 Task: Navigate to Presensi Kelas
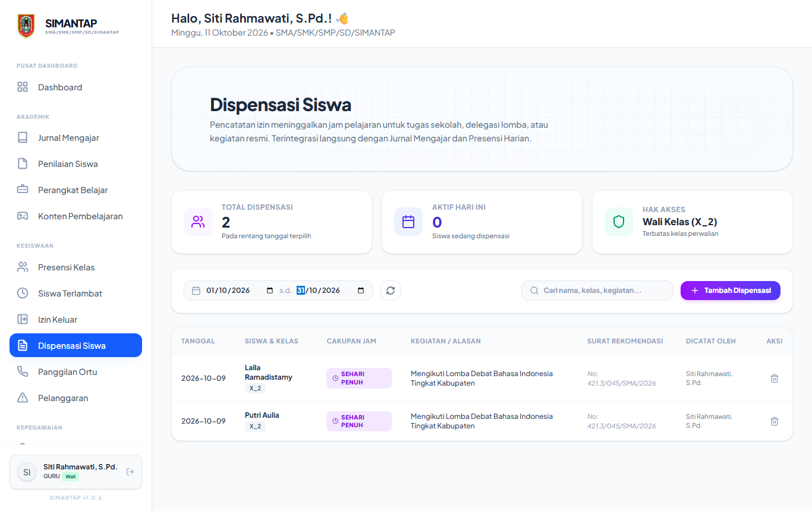pos(75,267)
